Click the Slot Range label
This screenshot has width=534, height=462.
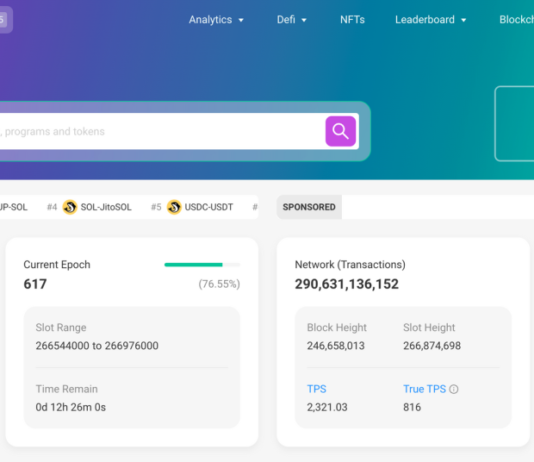coord(61,328)
